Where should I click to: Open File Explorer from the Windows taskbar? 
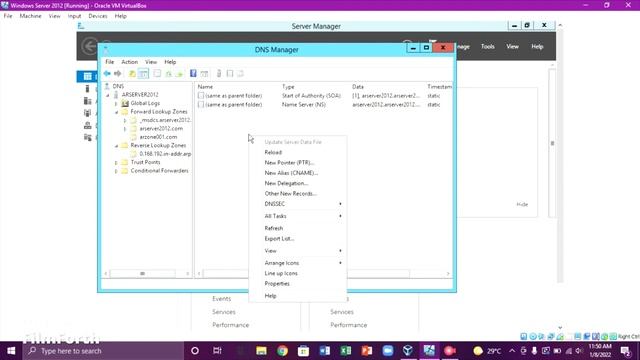coord(261,351)
